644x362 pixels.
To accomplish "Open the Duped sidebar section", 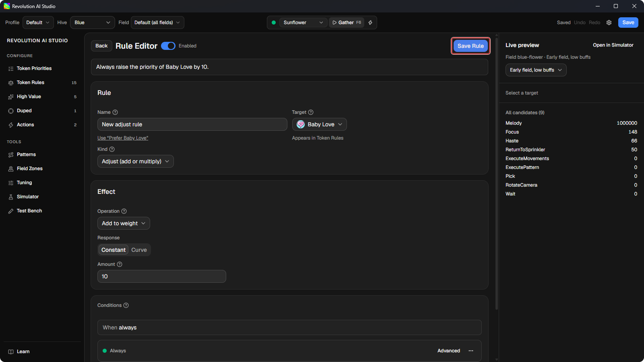I will 42,111.
